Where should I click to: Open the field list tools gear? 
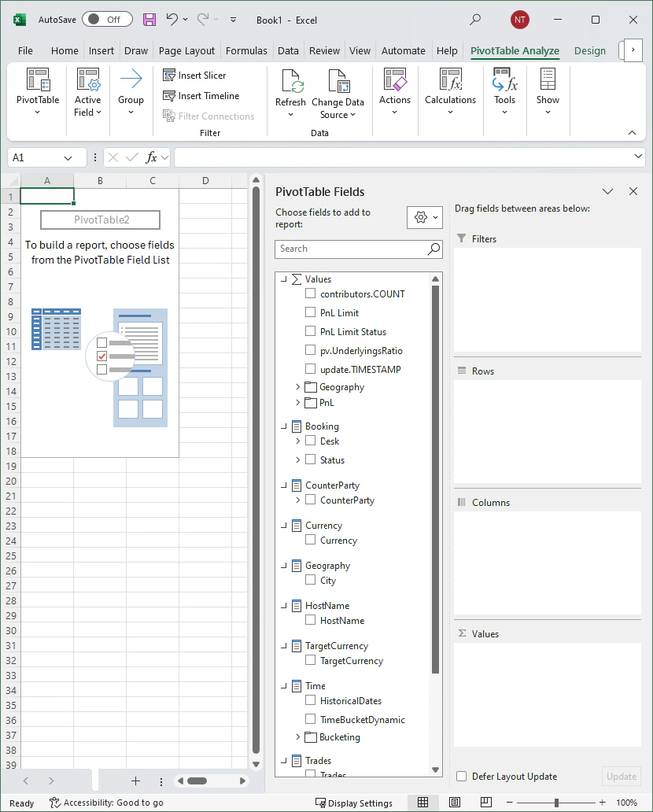click(x=425, y=217)
